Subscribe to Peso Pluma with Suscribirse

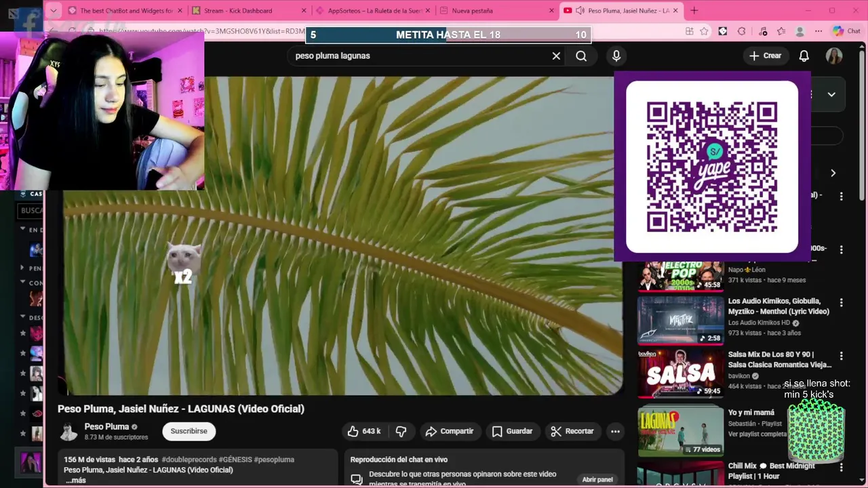189,431
